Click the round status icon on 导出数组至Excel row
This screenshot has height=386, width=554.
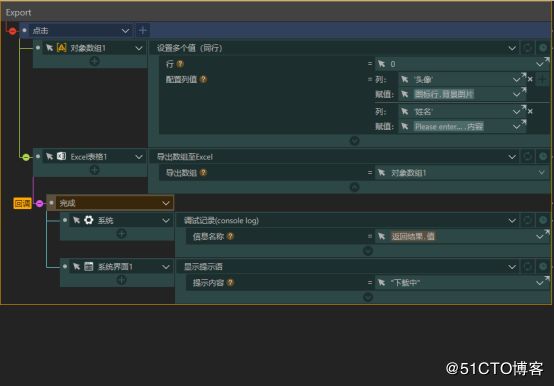543,156
